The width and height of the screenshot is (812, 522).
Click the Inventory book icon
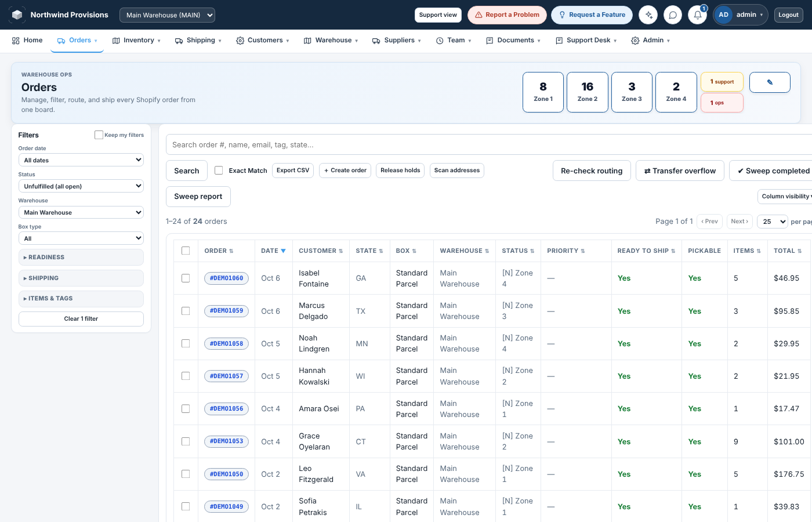(116, 41)
